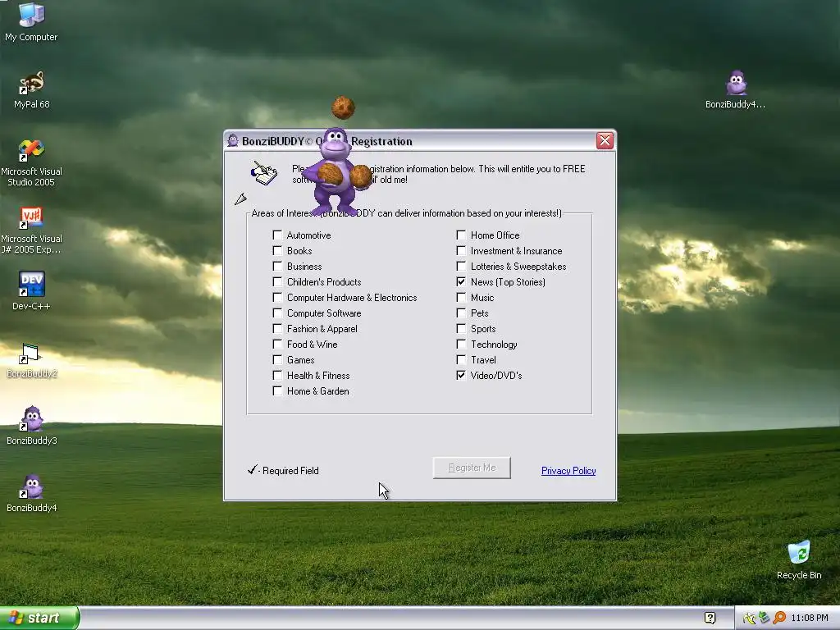Check the Books checkbox

277,250
